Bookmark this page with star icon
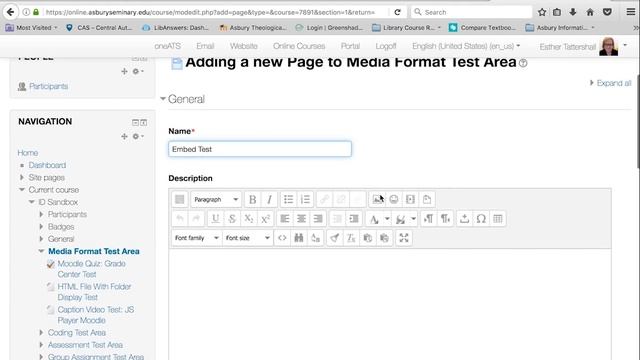This screenshot has width=640, height=360. point(542,12)
